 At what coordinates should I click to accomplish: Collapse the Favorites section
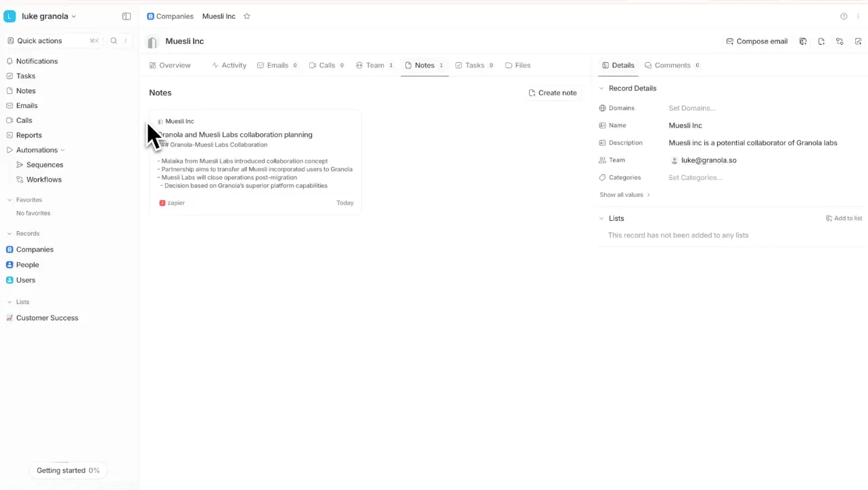pos(9,200)
